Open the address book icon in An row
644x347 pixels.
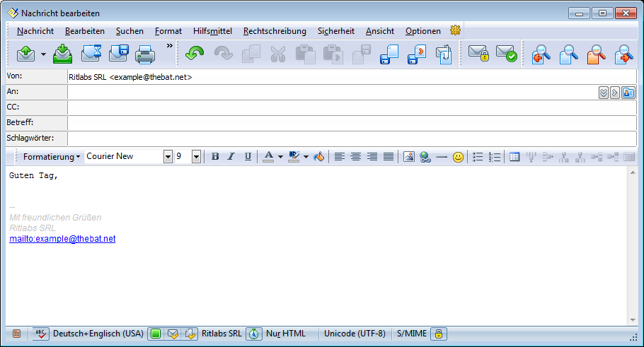tap(628, 93)
